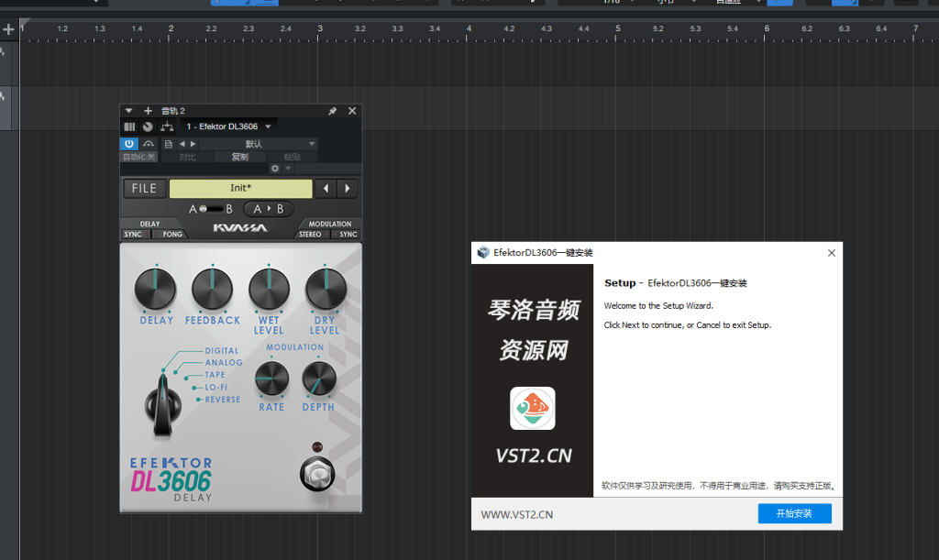Enable delay SYNC button
The image size is (939, 560).
[133, 235]
